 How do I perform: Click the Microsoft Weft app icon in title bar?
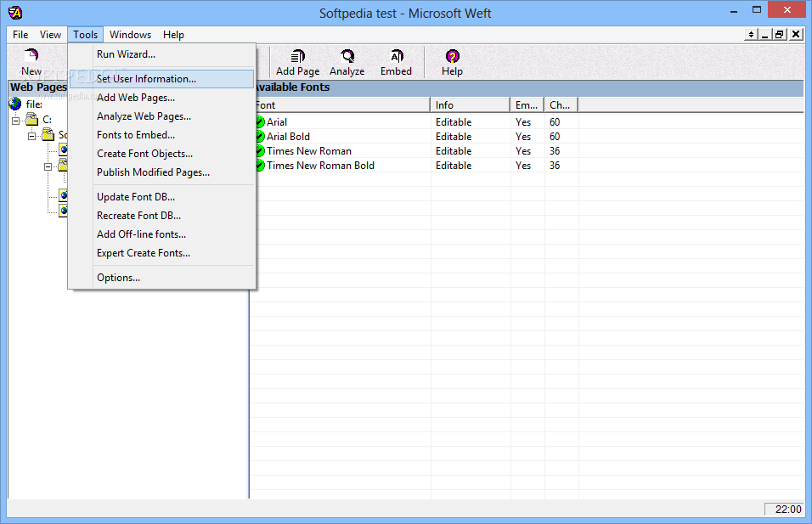[15, 13]
